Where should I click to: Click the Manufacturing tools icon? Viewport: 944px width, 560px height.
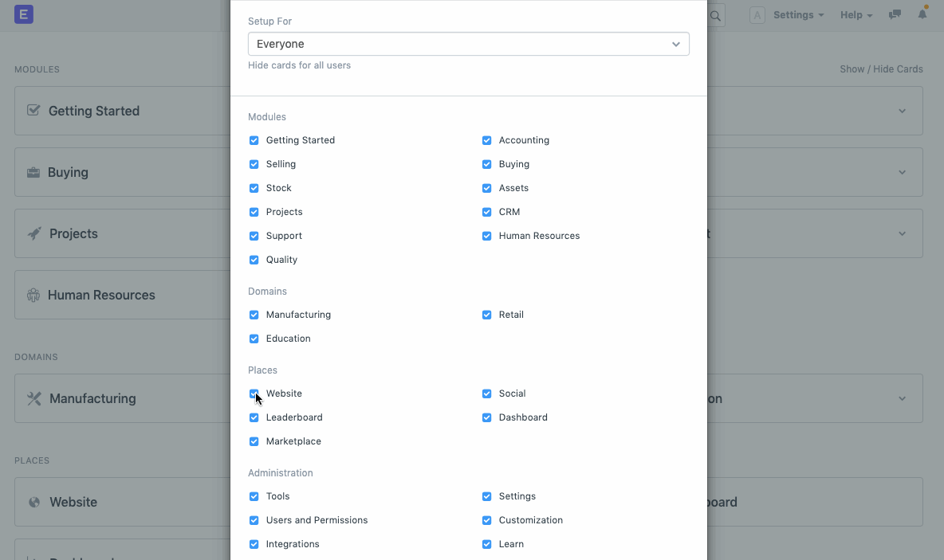33,398
